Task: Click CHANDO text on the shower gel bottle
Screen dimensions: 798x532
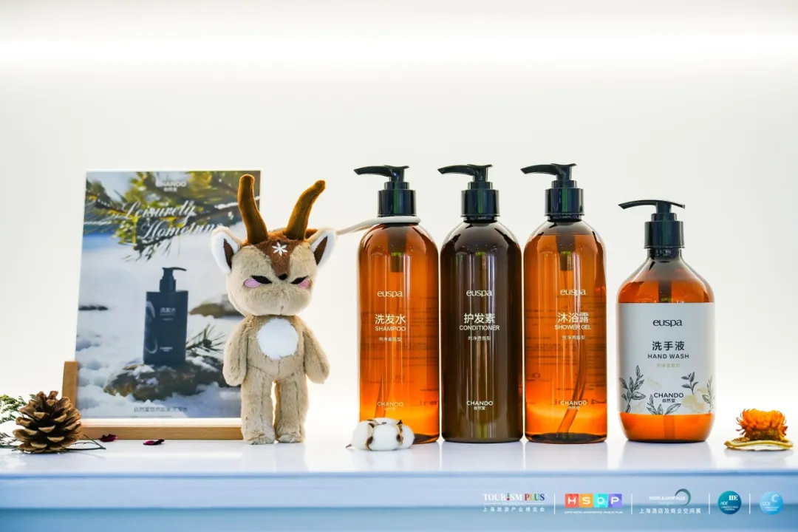Action: pos(573,403)
